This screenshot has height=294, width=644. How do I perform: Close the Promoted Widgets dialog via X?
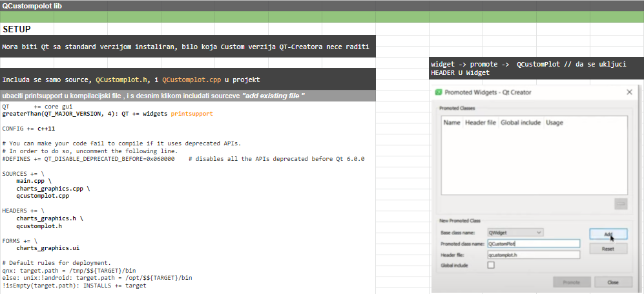coord(629,92)
